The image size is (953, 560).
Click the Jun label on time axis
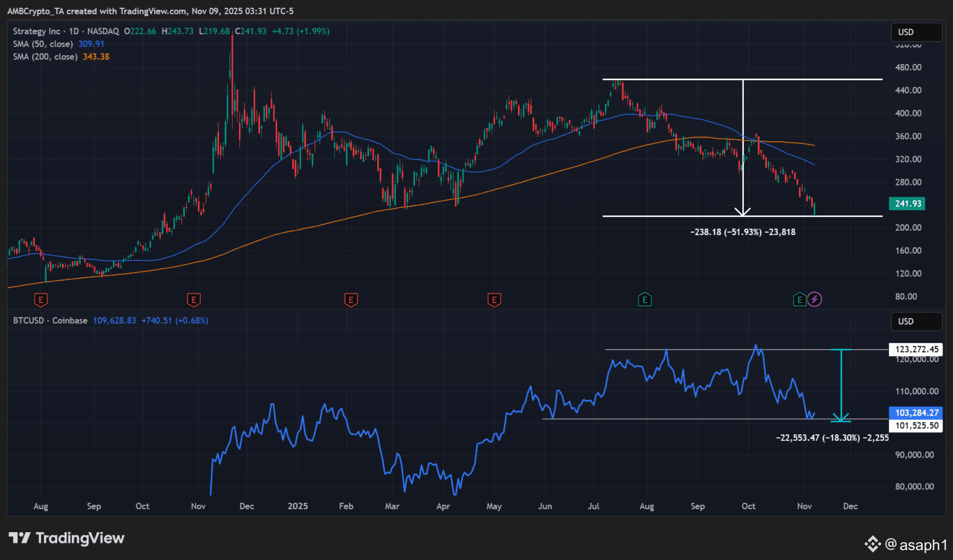[545, 506]
